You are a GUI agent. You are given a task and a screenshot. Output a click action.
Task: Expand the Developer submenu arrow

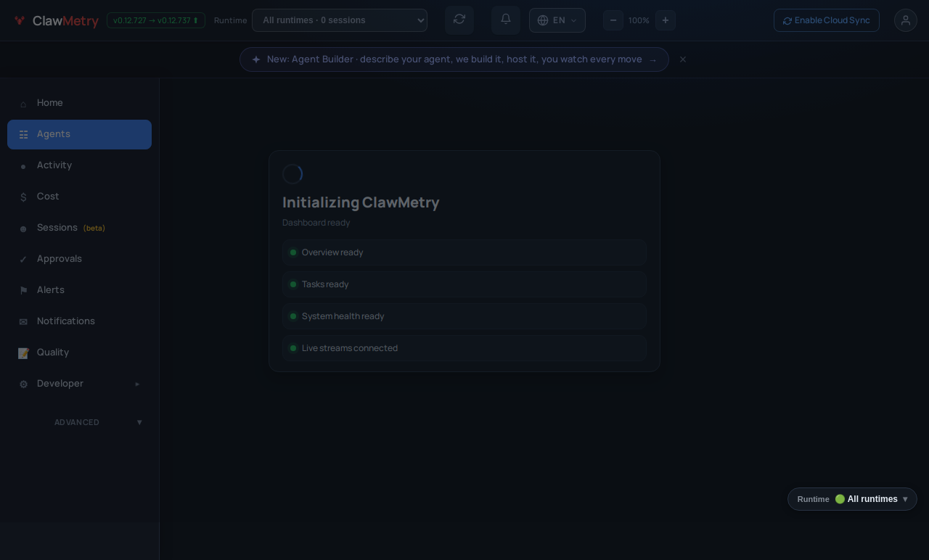pyautogui.click(x=137, y=384)
